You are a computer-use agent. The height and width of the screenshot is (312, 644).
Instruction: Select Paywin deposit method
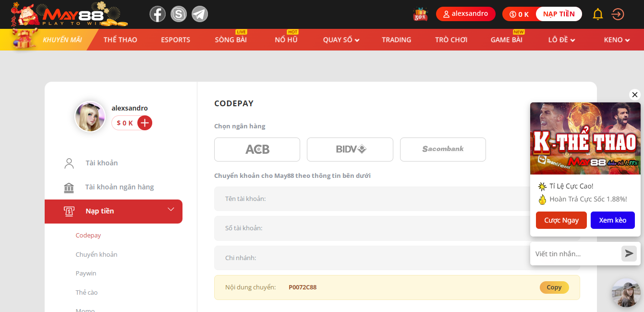[x=86, y=273]
